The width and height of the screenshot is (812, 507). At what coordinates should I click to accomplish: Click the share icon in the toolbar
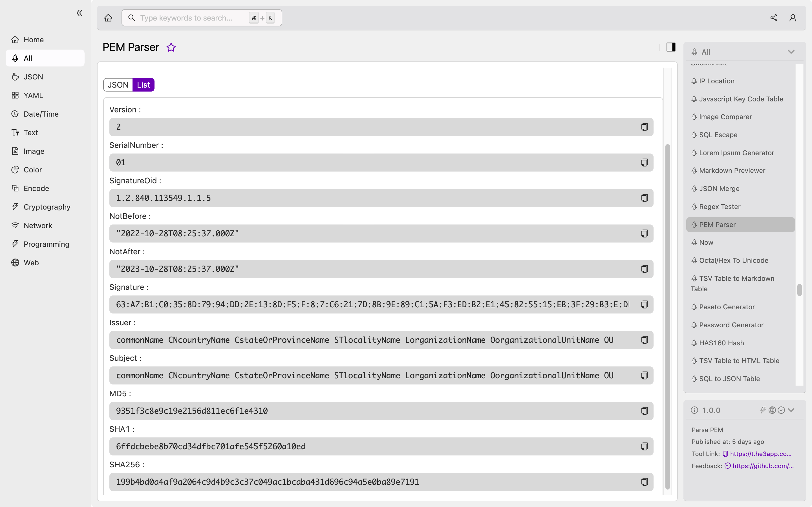(x=773, y=17)
